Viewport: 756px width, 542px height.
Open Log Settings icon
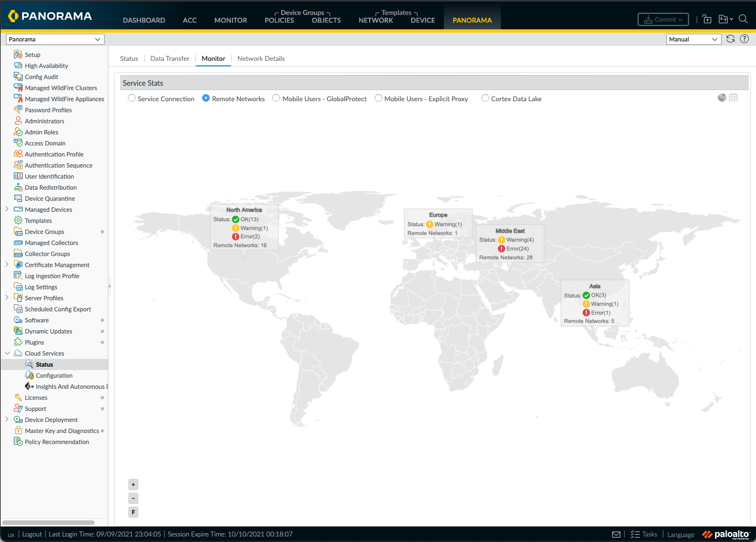tap(18, 287)
